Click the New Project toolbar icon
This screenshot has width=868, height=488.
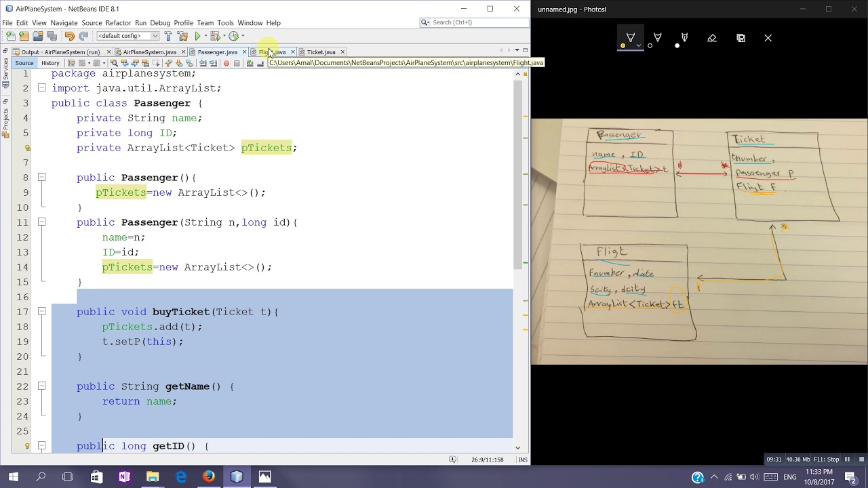pos(24,36)
